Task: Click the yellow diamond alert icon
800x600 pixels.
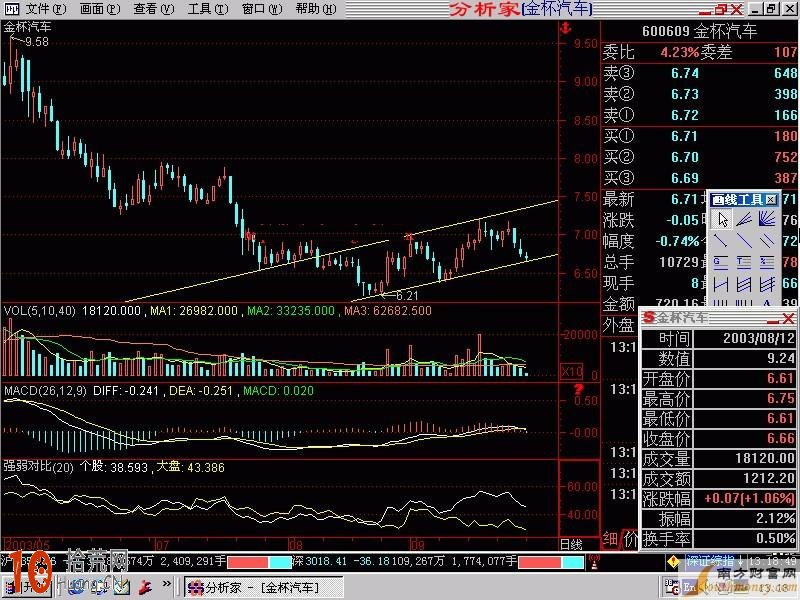Action: 673,562
